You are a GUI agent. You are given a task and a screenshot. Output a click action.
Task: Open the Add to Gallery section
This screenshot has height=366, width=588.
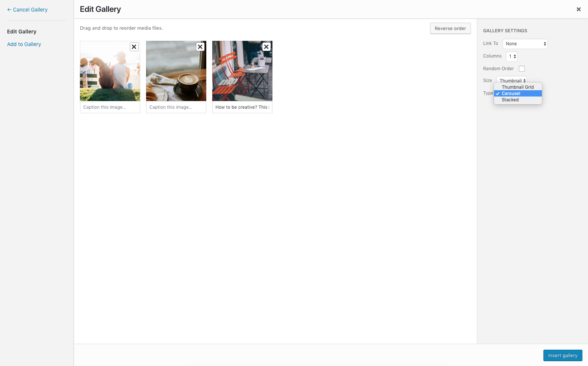[24, 44]
